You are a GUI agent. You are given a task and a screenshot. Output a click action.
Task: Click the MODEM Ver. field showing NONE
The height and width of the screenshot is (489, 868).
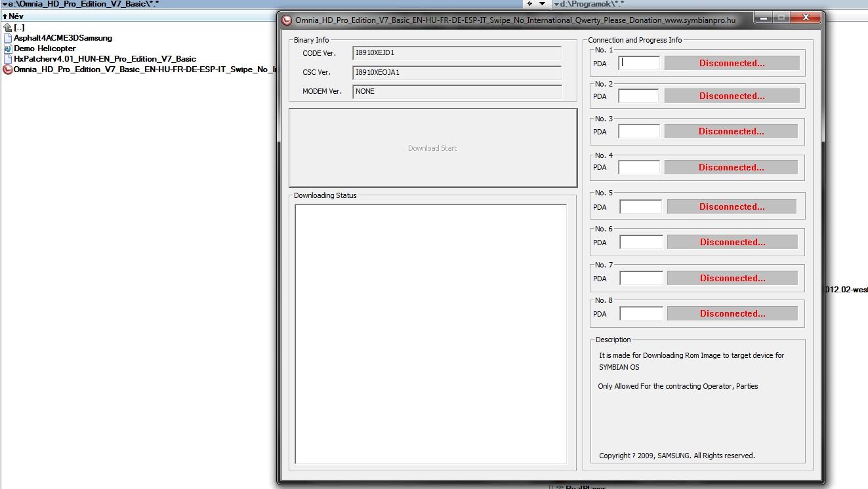coord(457,91)
